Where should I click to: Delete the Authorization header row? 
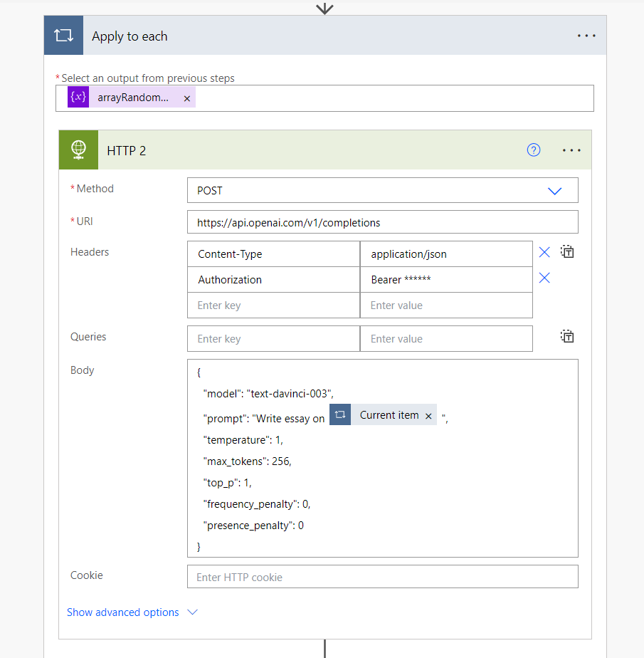(x=544, y=278)
